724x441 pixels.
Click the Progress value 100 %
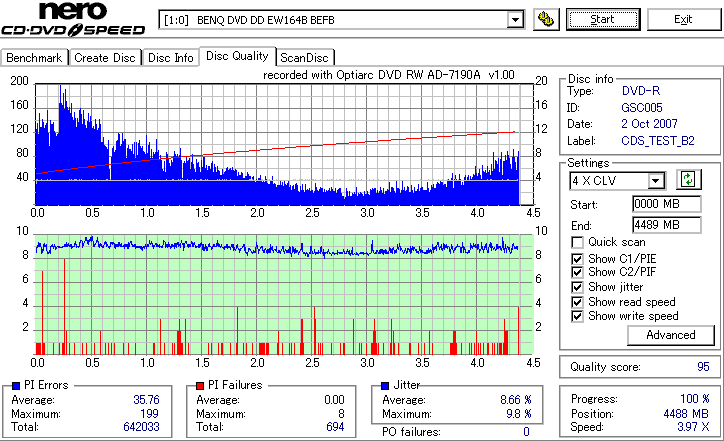point(695,399)
